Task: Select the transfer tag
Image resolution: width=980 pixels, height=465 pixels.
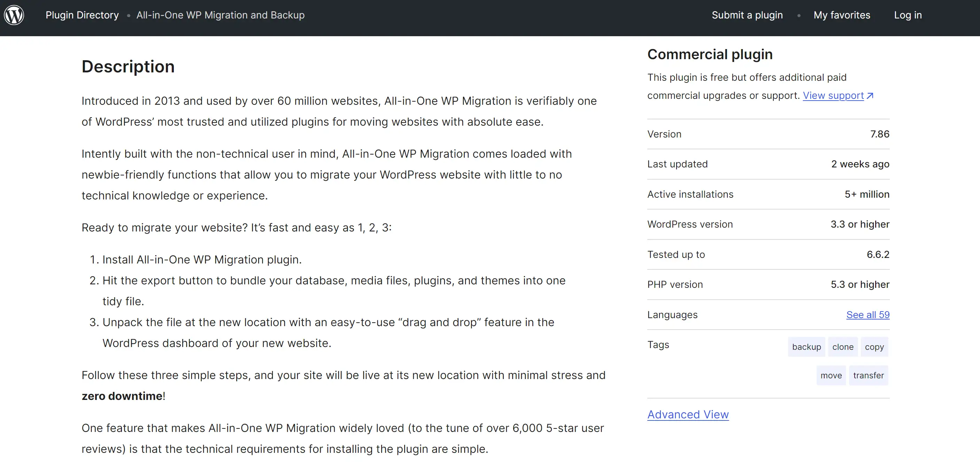Action: click(x=869, y=375)
